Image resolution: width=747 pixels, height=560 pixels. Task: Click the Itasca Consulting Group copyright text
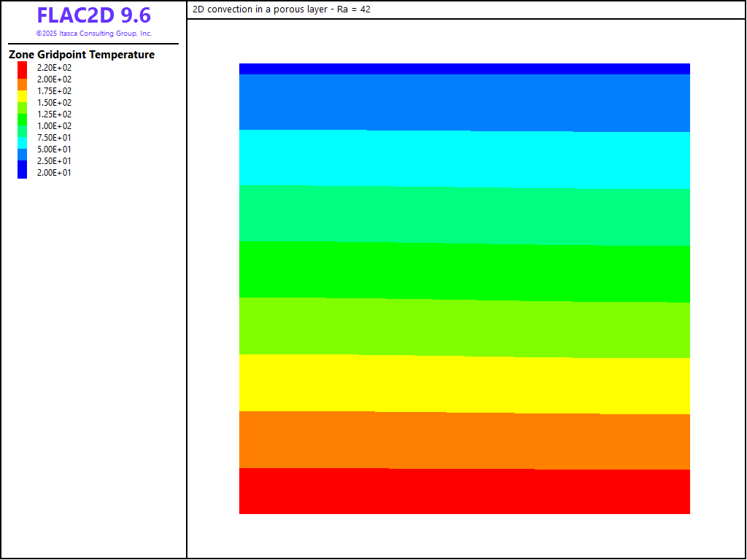93,34
